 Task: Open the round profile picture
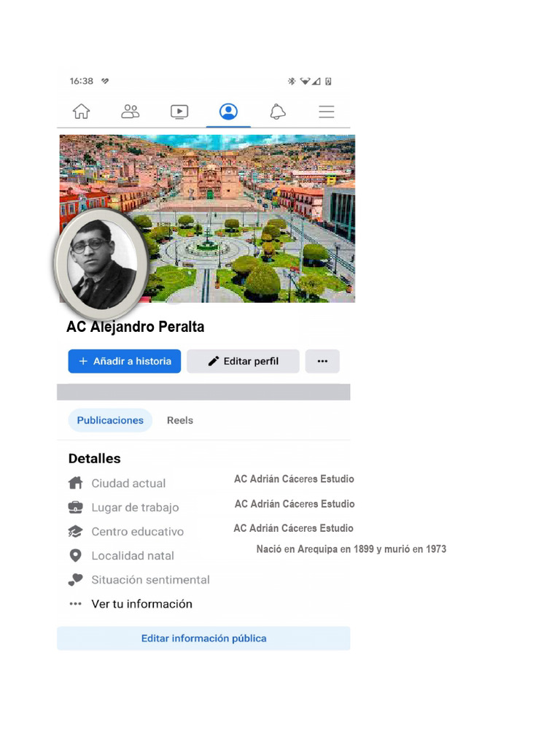pos(101,264)
